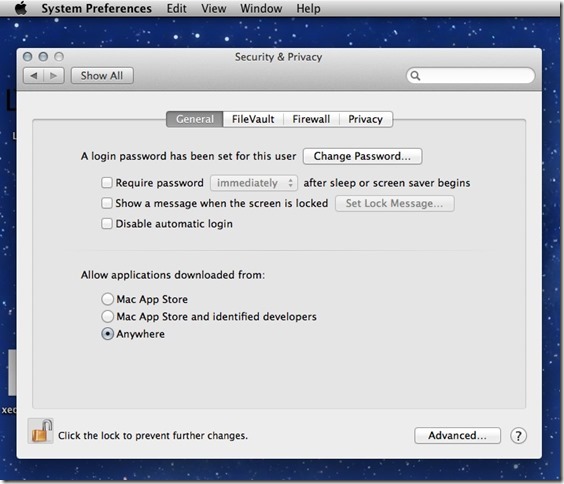564x484 pixels.
Task: Open the Apple menu
Action: coord(21,8)
